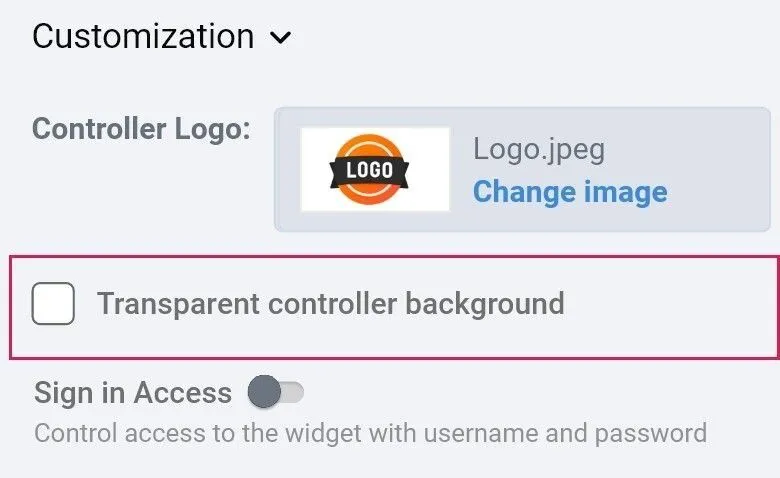
Task: Select the Logo.jpeg file name
Action: pos(539,150)
